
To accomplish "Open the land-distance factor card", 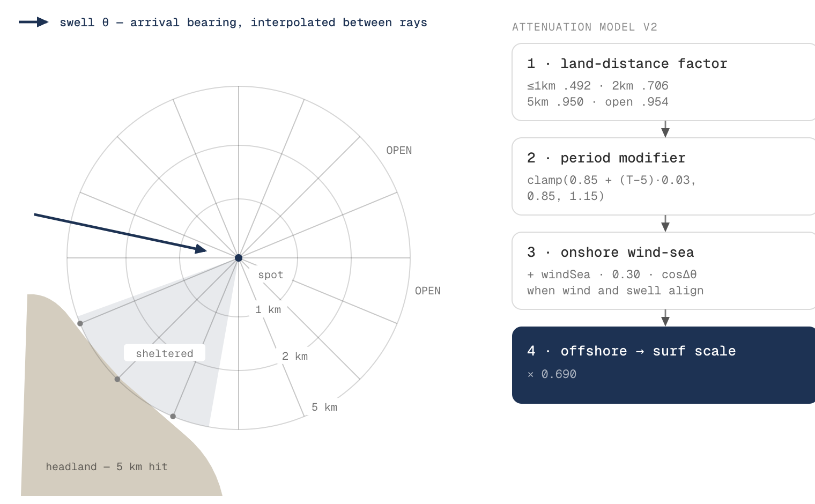I will click(x=664, y=82).
